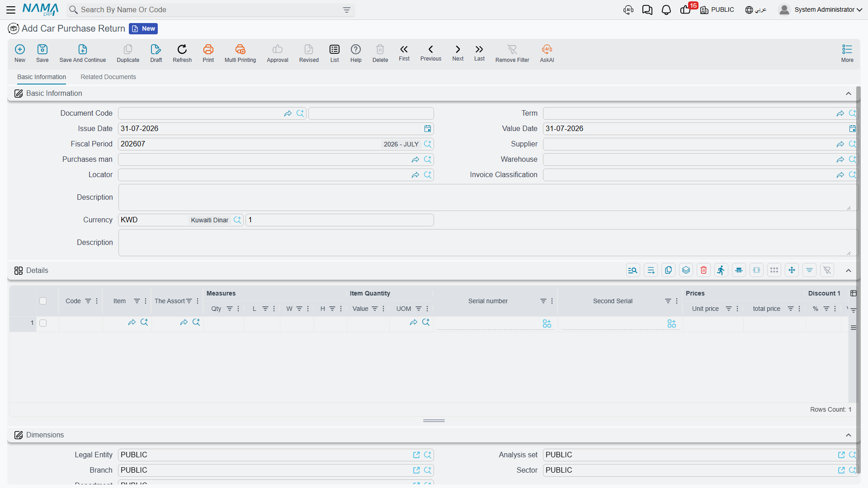
Task: Open the System Administrator user dropdown
Action: coord(821,9)
